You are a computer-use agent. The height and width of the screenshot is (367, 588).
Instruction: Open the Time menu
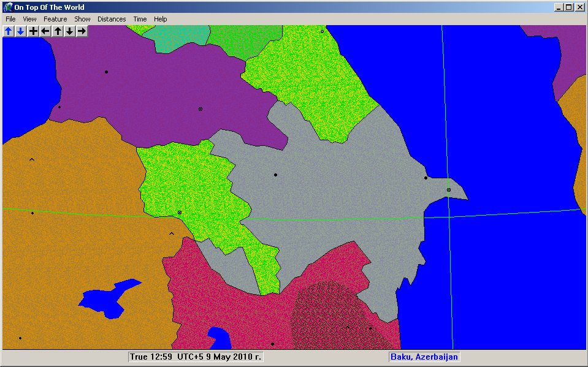click(140, 19)
